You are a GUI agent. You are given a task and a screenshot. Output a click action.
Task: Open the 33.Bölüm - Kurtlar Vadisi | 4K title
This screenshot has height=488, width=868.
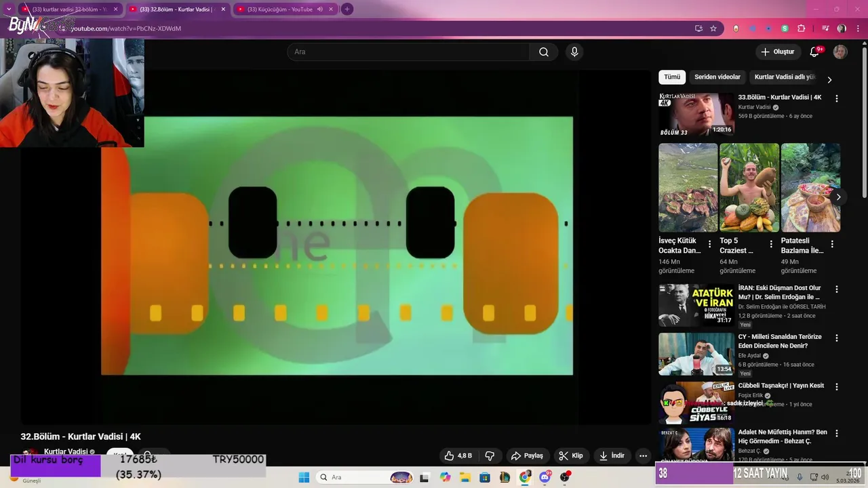[780, 98]
